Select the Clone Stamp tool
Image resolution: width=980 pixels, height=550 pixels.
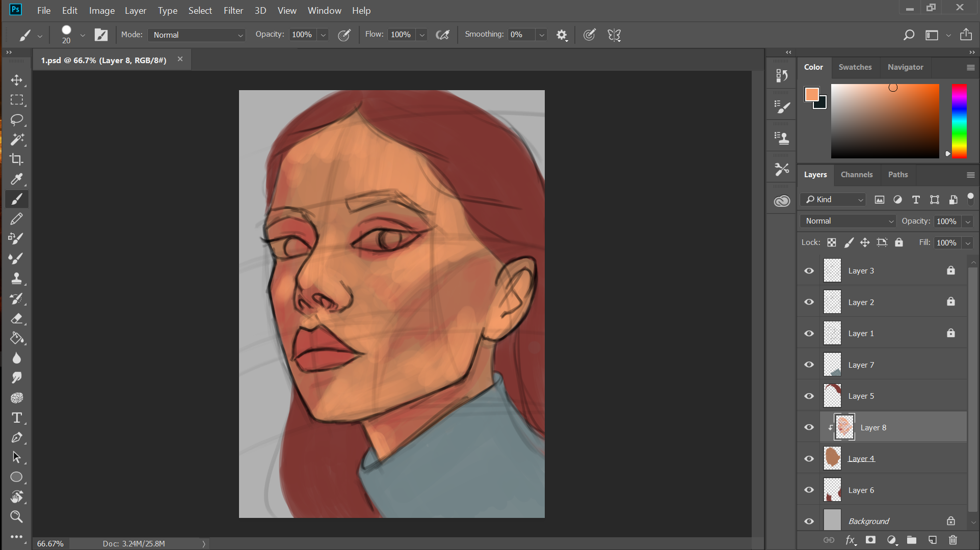(x=17, y=279)
